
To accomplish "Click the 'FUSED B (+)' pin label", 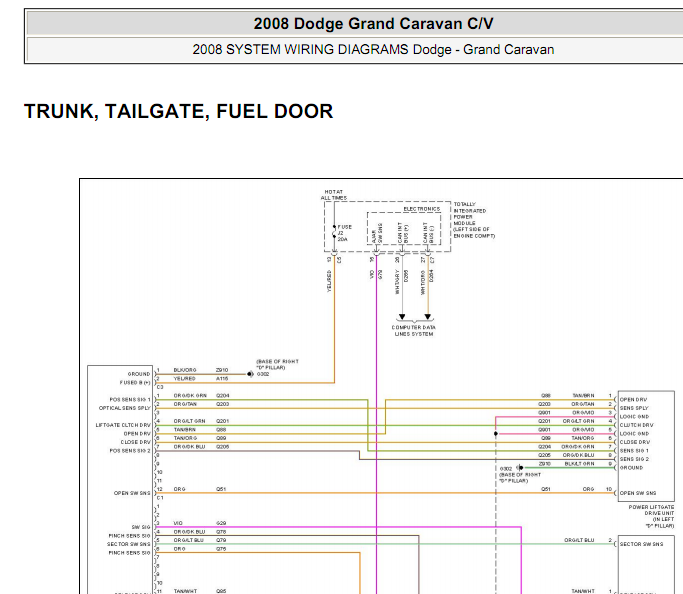I will click(135, 382).
